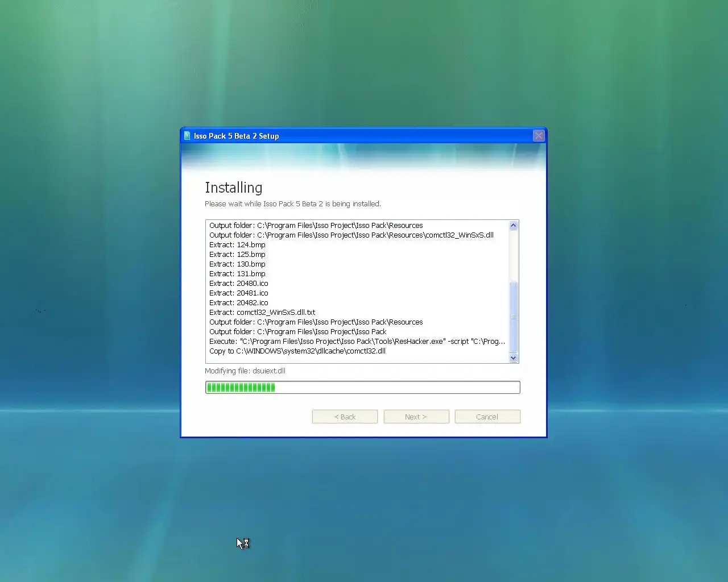Select the 'Extract: 130.bmp' log line
The height and width of the screenshot is (582, 728).
point(237,264)
